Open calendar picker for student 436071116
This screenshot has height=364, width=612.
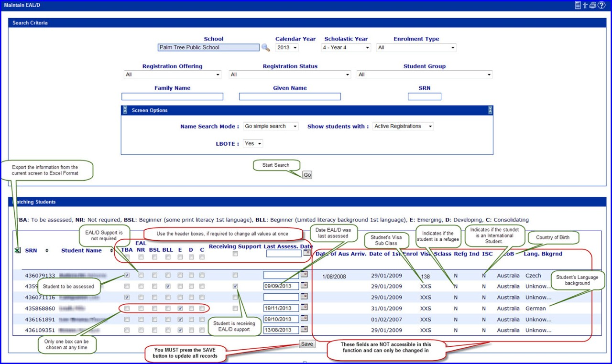pos(304,297)
